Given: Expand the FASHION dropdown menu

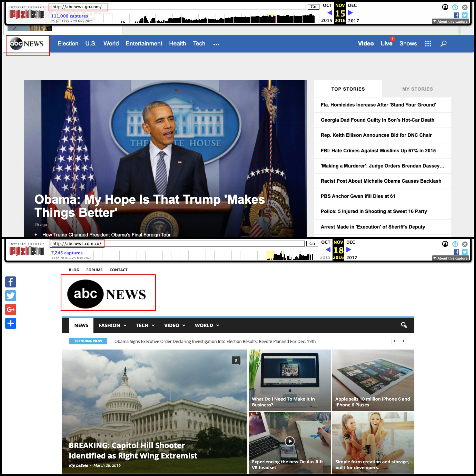Looking at the screenshot, I should pos(112,325).
